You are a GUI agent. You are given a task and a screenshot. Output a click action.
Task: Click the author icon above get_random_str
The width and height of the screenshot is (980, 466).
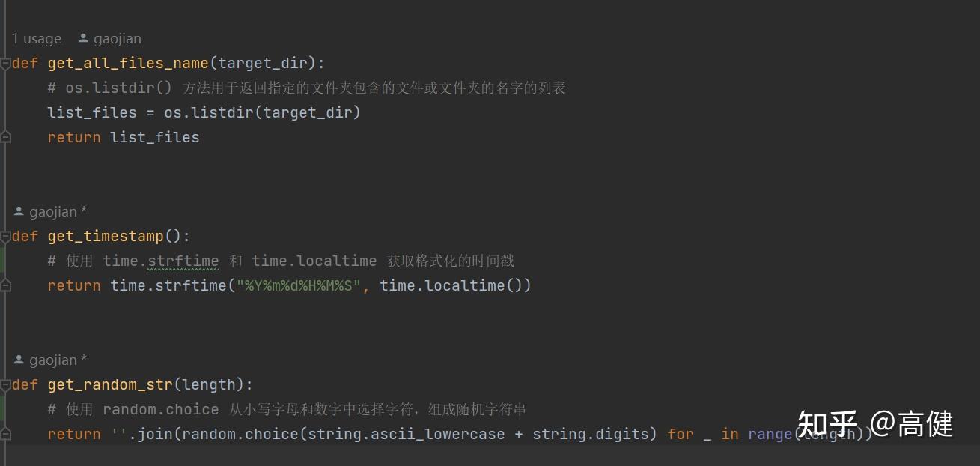click(x=19, y=360)
